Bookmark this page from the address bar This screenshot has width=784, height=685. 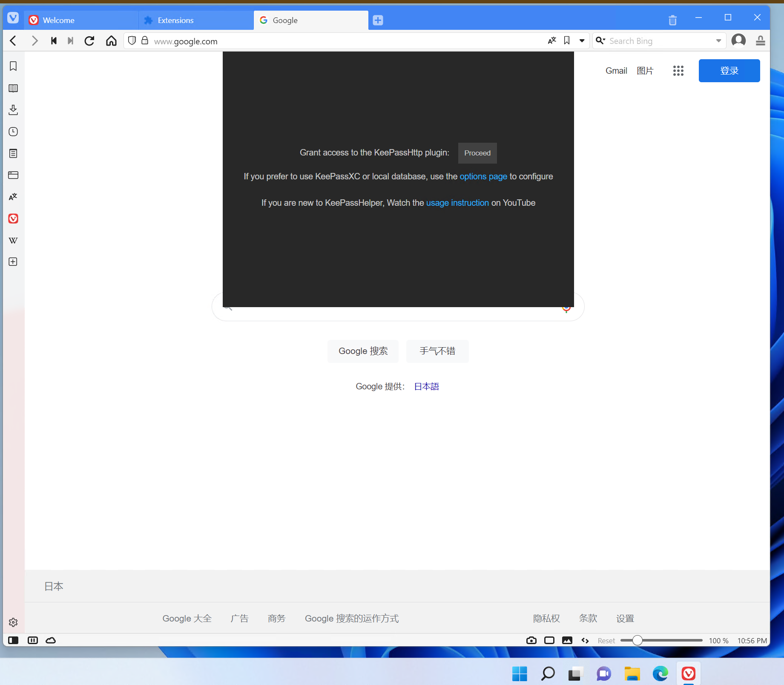tap(567, 40)
